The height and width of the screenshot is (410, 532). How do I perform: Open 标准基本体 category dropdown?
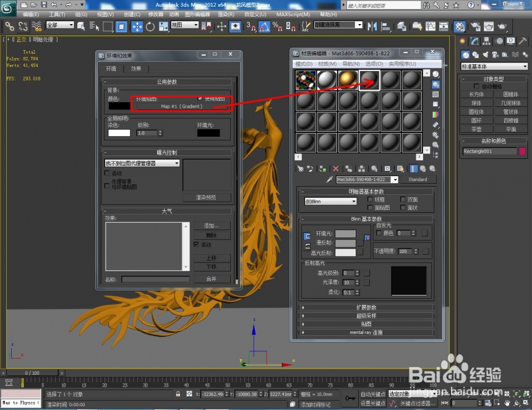494,66
